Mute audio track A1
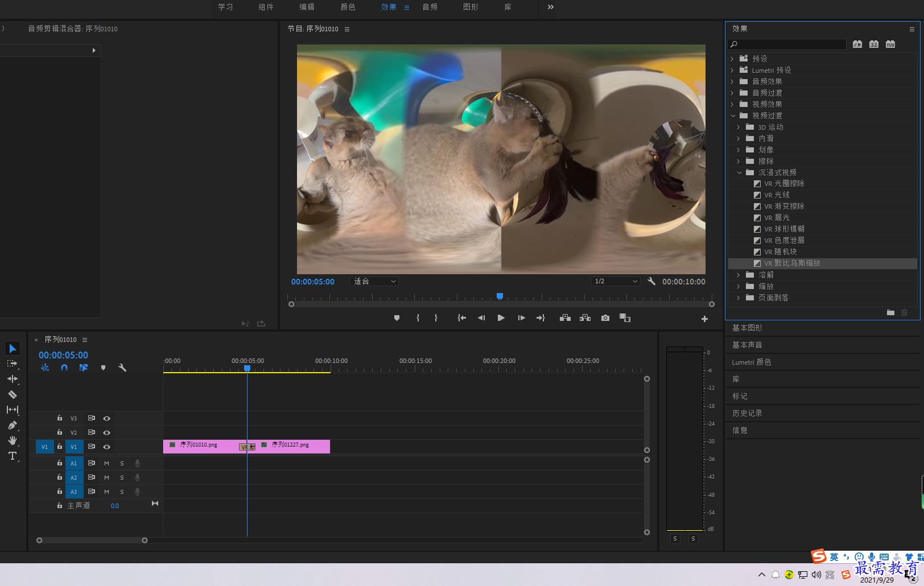 106,463
